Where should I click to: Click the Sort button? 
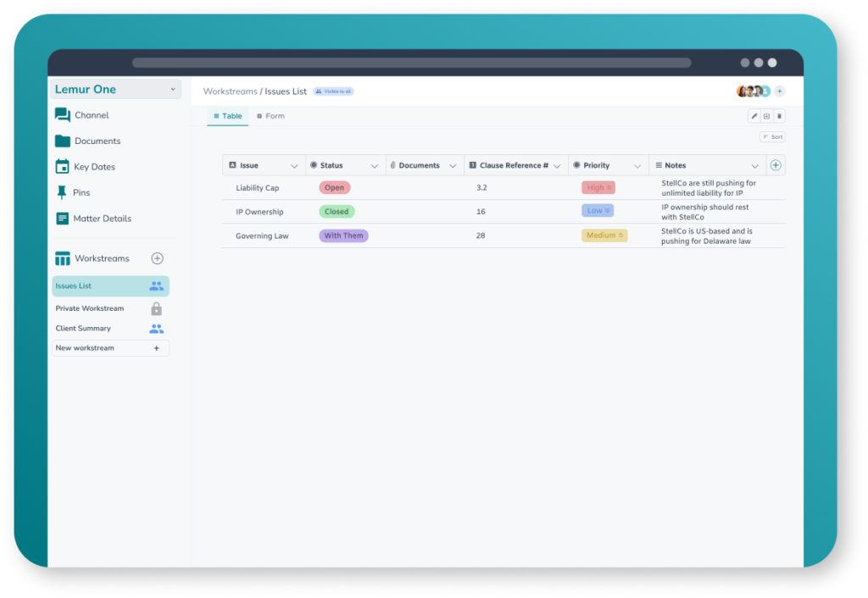[772, 137]
